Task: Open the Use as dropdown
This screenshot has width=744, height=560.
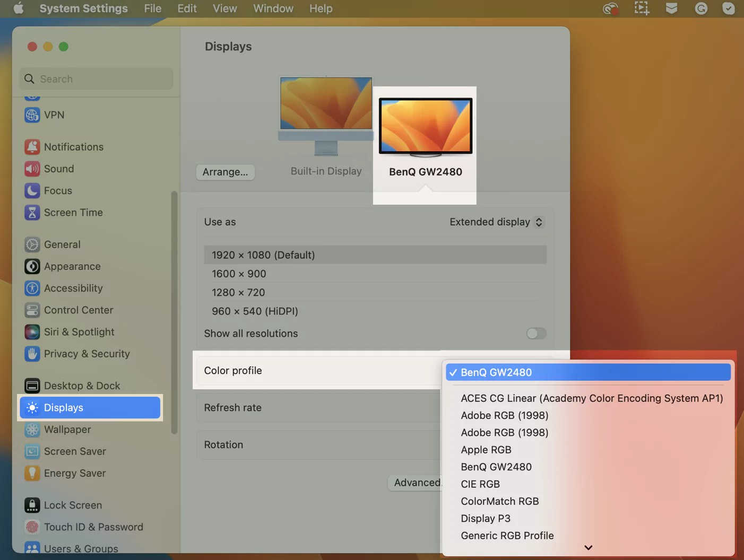Action: click(496, 222)
